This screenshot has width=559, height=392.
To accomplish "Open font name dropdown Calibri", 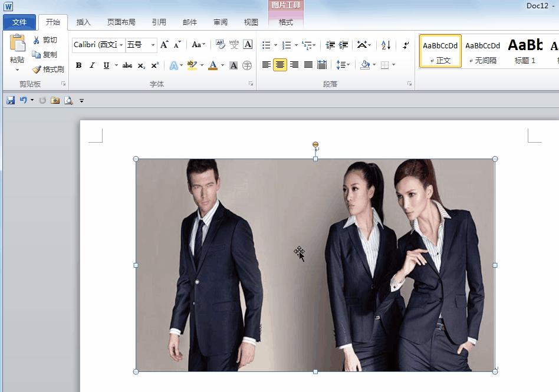I will (121, 45).
